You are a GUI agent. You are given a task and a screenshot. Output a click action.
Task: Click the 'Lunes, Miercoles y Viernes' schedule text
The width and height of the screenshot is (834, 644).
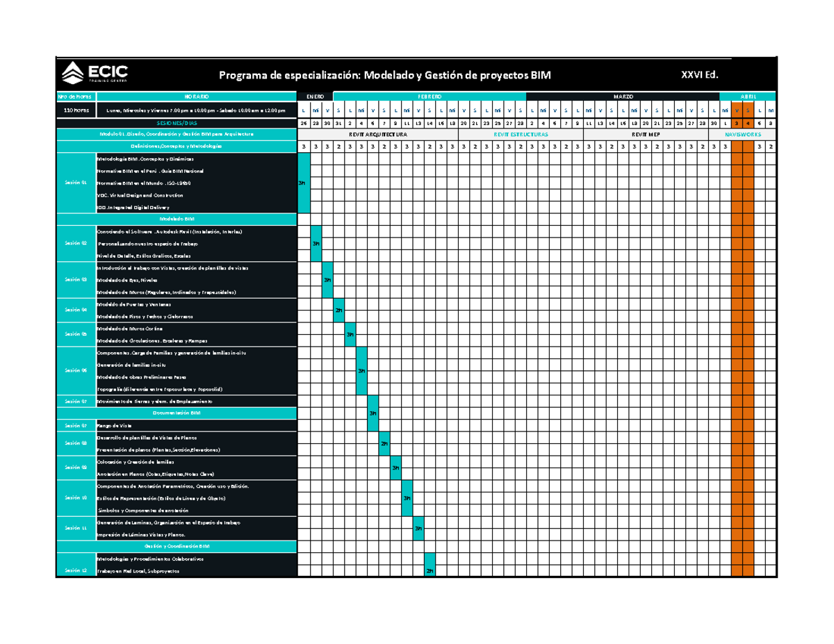click(195, 111)
